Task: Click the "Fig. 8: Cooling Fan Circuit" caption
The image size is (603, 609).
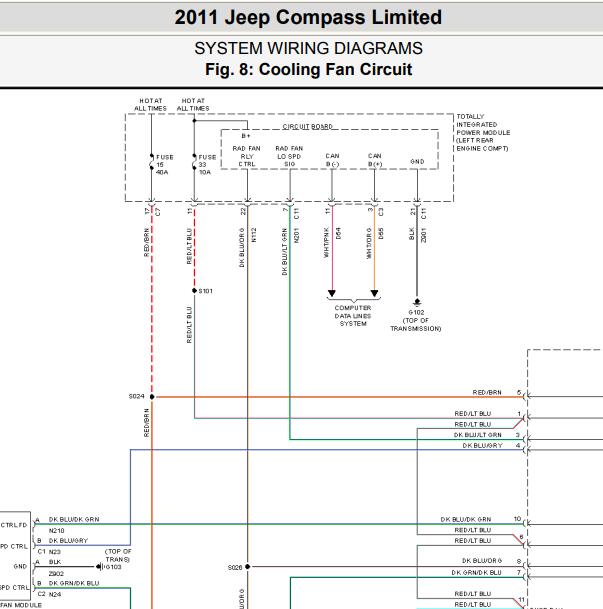Action: tap(308, 70)
